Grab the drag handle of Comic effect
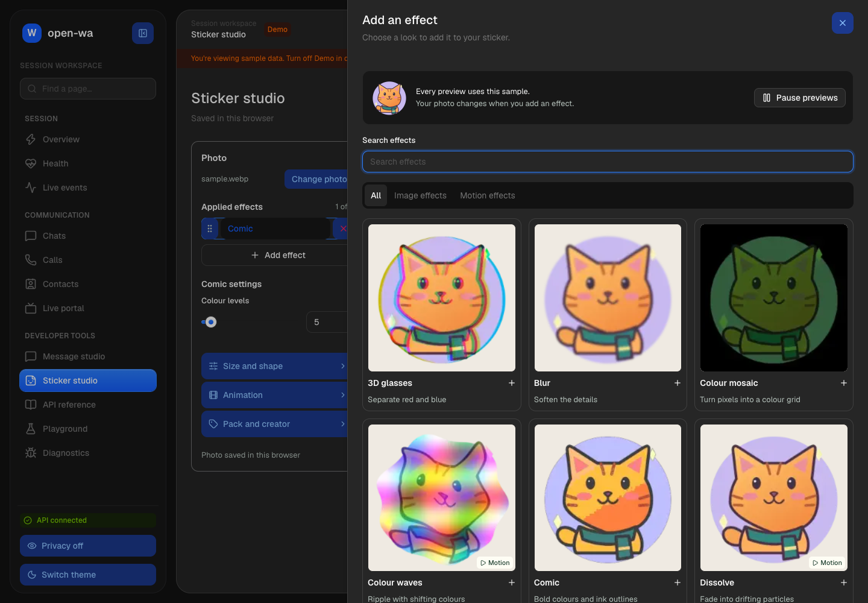The height and width of the screenshot is (603, 868). click(210, 229)
